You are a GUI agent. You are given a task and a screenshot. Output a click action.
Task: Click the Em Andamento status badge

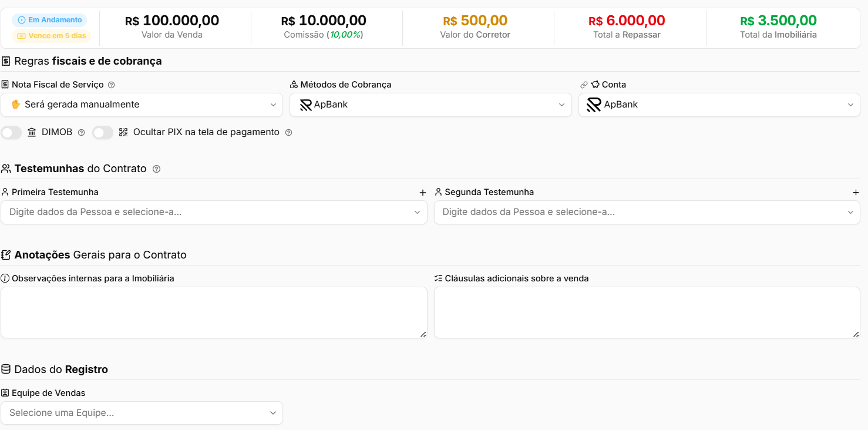tap(49, 20)
